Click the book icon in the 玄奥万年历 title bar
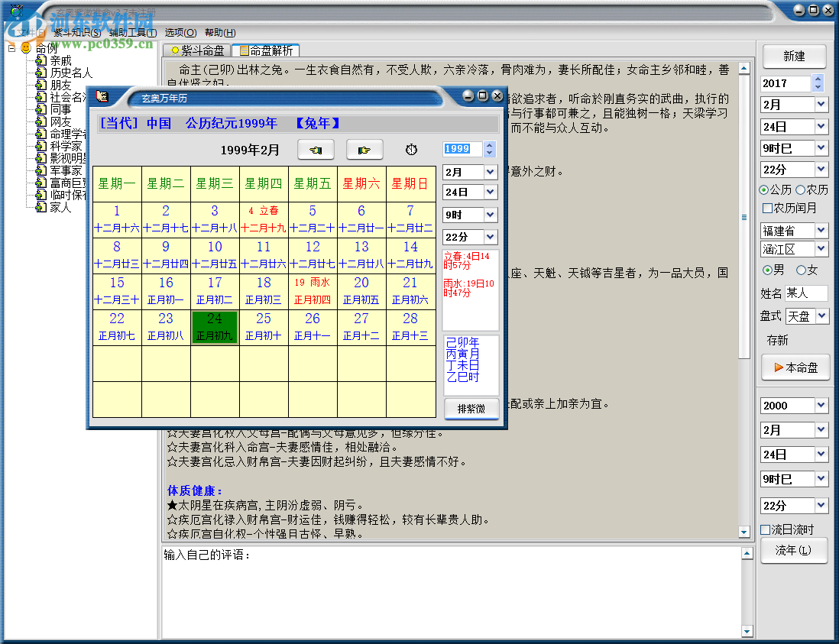This screenshot has height=644, width=839. [x=101, y=96]
